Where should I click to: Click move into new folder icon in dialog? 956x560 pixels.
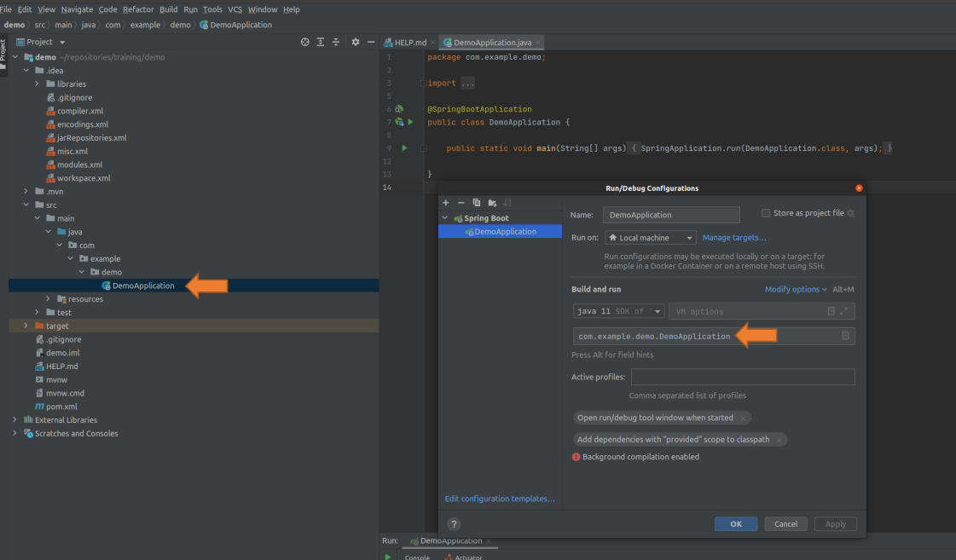pyautogui.click(x=492, y=203)
